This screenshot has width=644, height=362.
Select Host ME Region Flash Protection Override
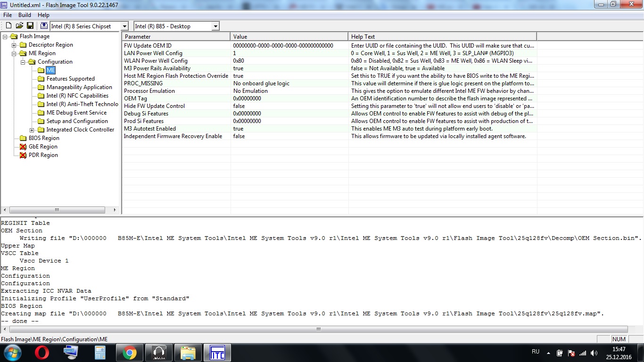pos(175,76)
